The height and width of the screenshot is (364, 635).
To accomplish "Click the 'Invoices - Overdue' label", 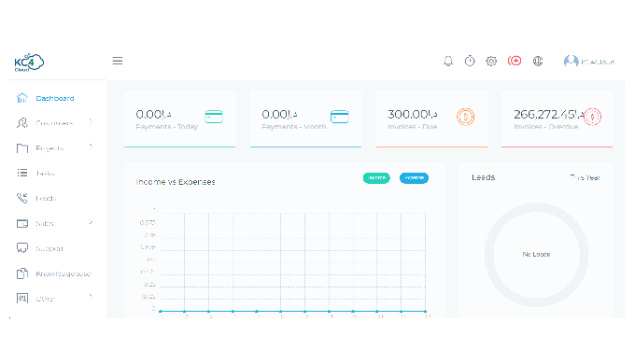I will pos(546,127).
